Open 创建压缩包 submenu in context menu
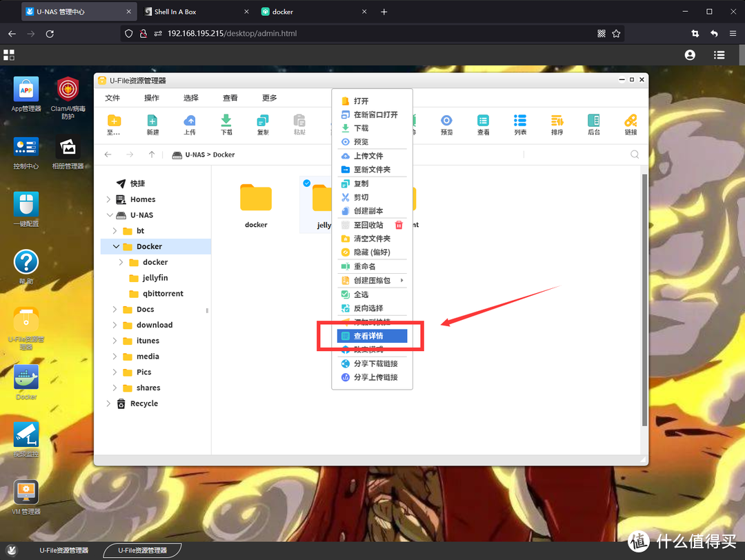This screenshot has width=745, height=560. pyautogui.click(x=372, y=281)
